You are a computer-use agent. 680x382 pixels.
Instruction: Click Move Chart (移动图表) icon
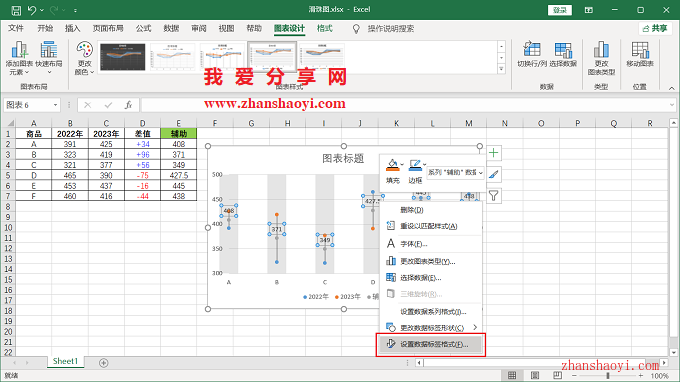click(640, 55)
